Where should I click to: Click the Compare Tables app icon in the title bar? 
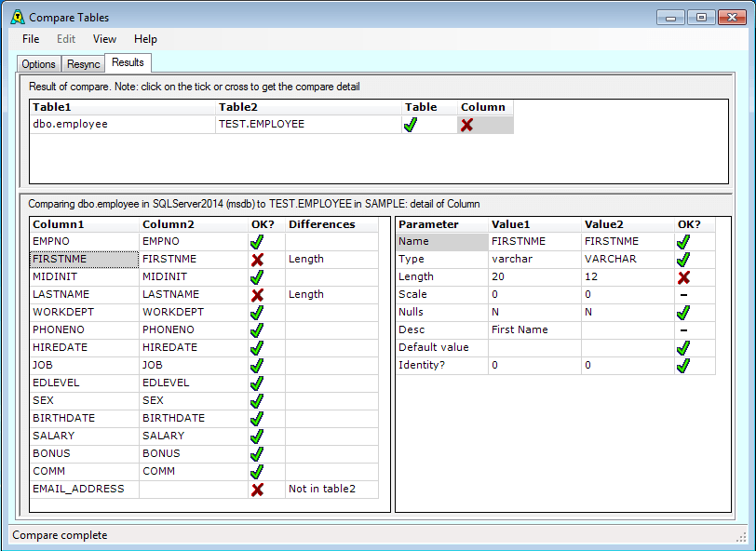click(18, 17)
